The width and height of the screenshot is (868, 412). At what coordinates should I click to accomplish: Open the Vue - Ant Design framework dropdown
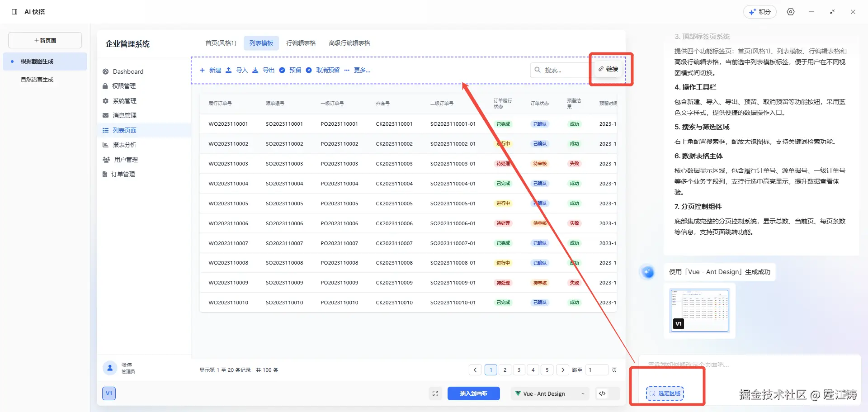coord(550,393)
